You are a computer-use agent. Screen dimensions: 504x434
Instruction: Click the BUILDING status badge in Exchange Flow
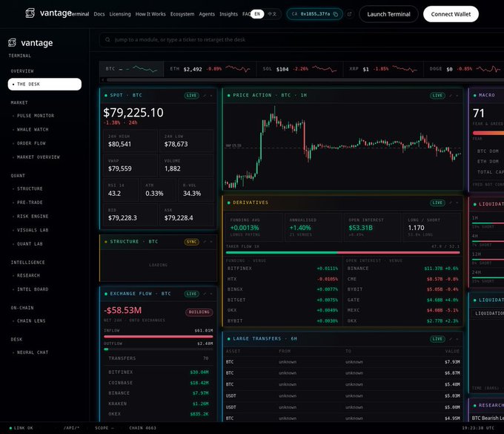pyautogui.click(x=199, y=312)
